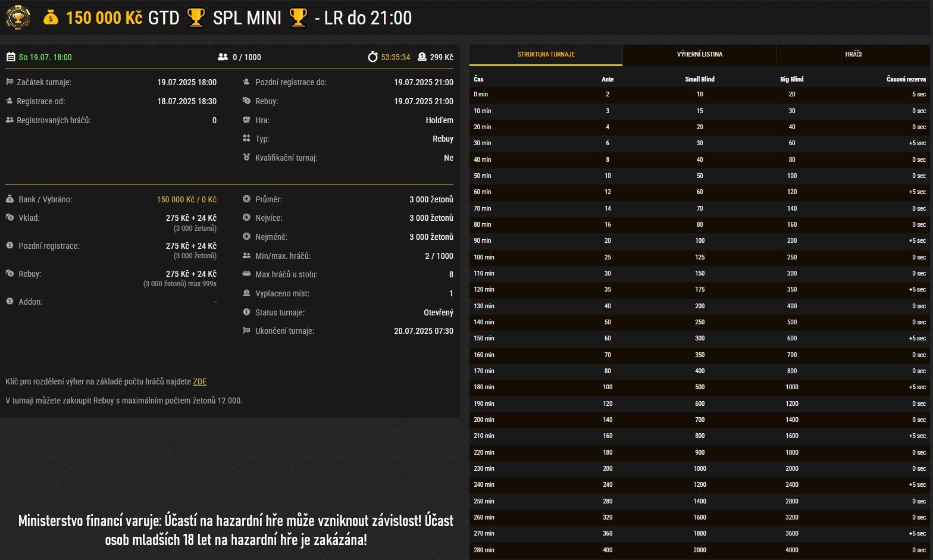Select the 60 min blind level row
933x560 pixels.
pos(700,192)
